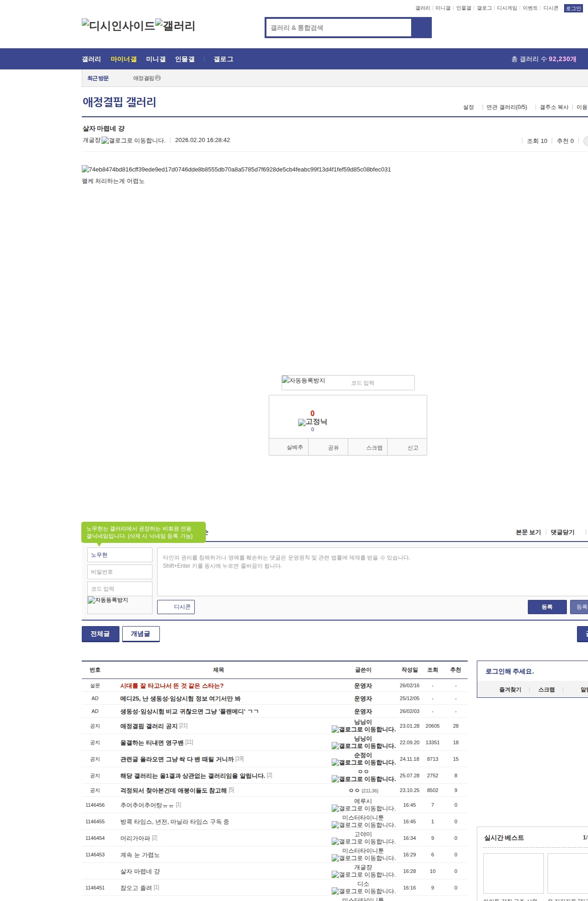Open 디시게임 from the top links
The height and width of the screenshot is (901, 588).
coord(507,8)
